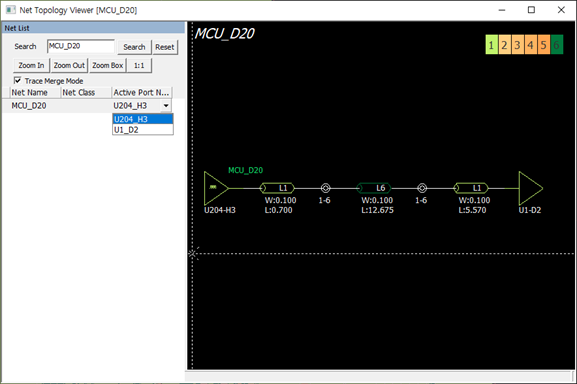Click the Active Port N... column header
Viewport: 577px width, 384px height.
141,93
